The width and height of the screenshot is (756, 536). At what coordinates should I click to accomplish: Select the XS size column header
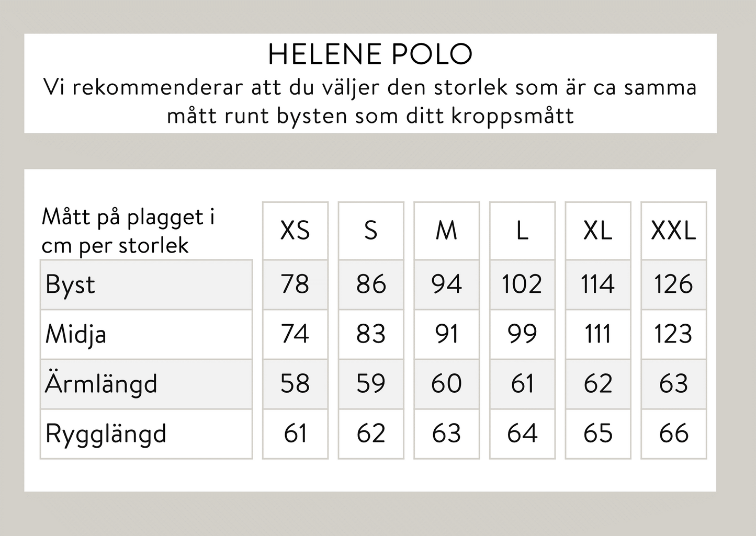pyautogui.click(x=295, y=231)
